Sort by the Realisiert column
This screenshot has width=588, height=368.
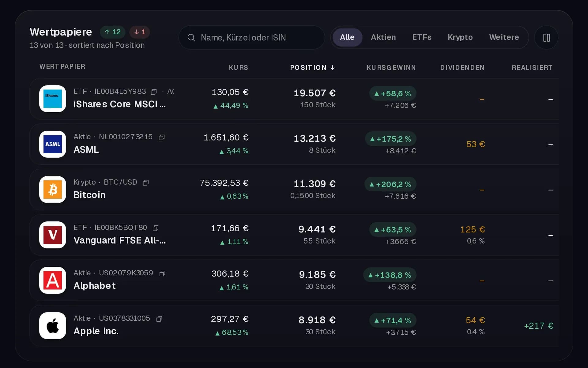click(x=532, y=67)
